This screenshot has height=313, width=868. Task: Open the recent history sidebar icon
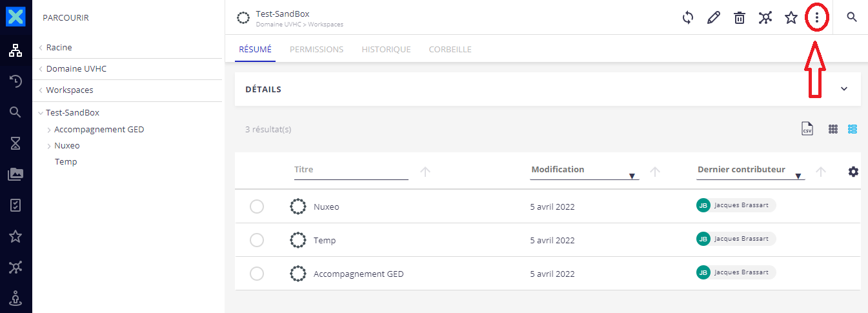pyautogui.click(x=16, y=81)
